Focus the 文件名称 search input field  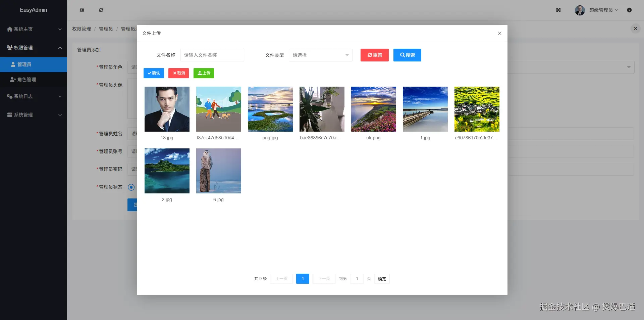212,55
